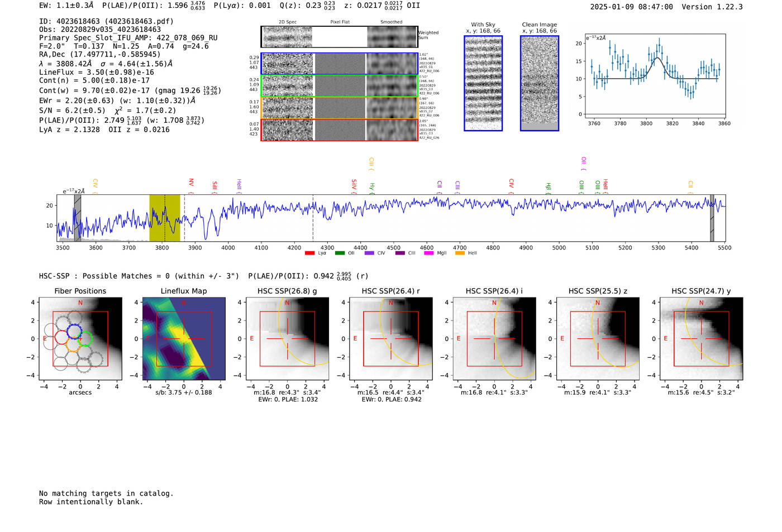Screen dimensions: 782x532
Task: Click the 'EW: 1.1±0.3Å' header value
Action: pyautogui.click(x=66, y=6)
